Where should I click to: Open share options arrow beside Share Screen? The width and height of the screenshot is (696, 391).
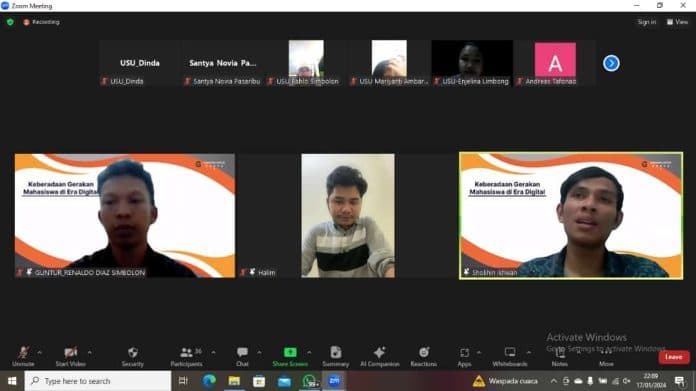point(309,352)
